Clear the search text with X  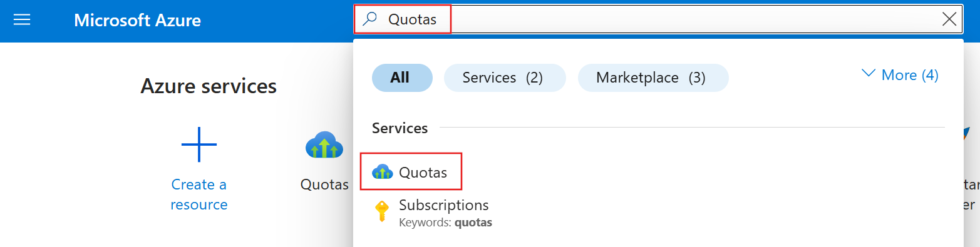pos(949,19)
